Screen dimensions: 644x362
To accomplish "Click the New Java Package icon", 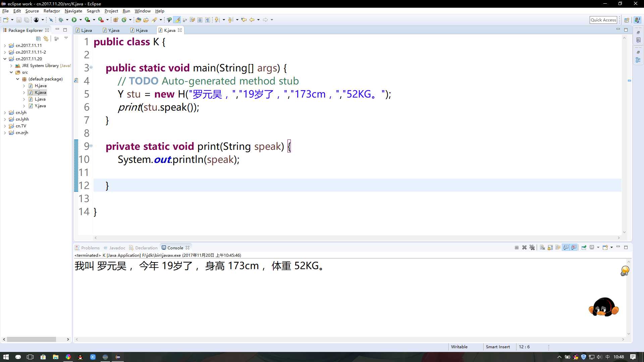I will click(x=116, y=20).
